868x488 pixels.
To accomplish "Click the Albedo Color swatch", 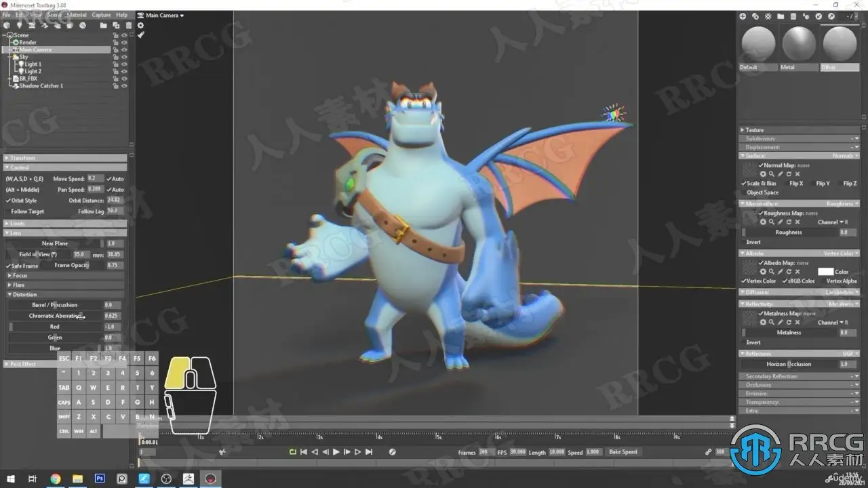I will (825, 272).
